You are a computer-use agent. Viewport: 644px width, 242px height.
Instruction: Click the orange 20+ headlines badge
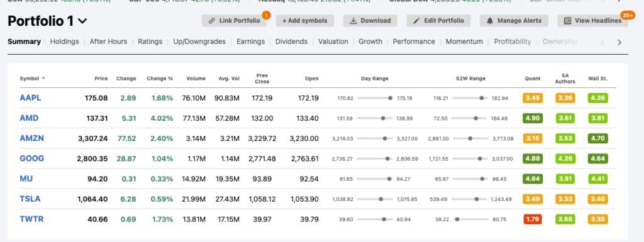(628, 15)
